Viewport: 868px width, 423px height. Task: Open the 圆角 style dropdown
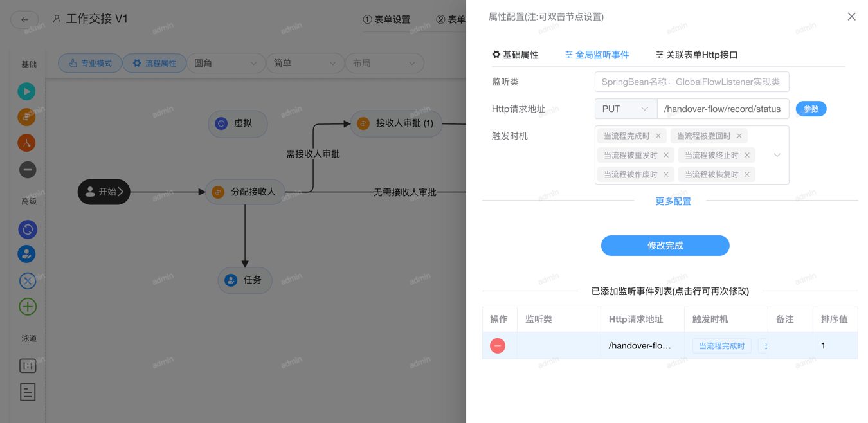(225, 64)
